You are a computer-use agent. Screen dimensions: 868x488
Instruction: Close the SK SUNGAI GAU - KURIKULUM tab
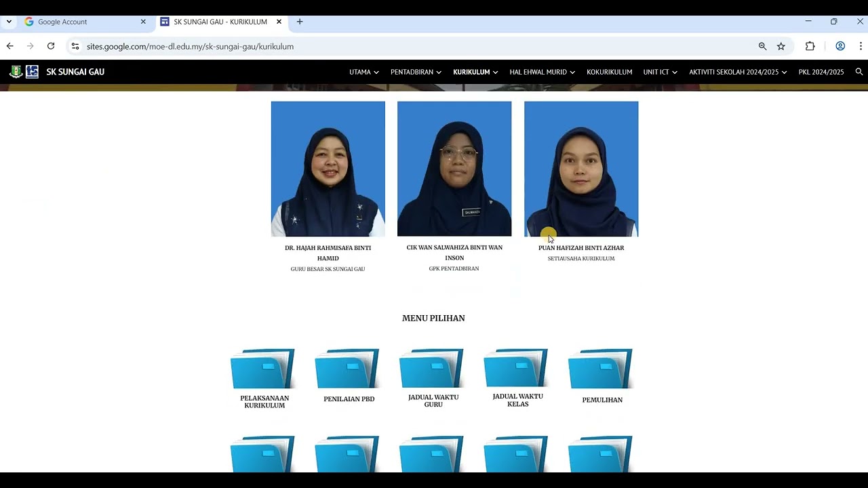(x=279, y=22)
